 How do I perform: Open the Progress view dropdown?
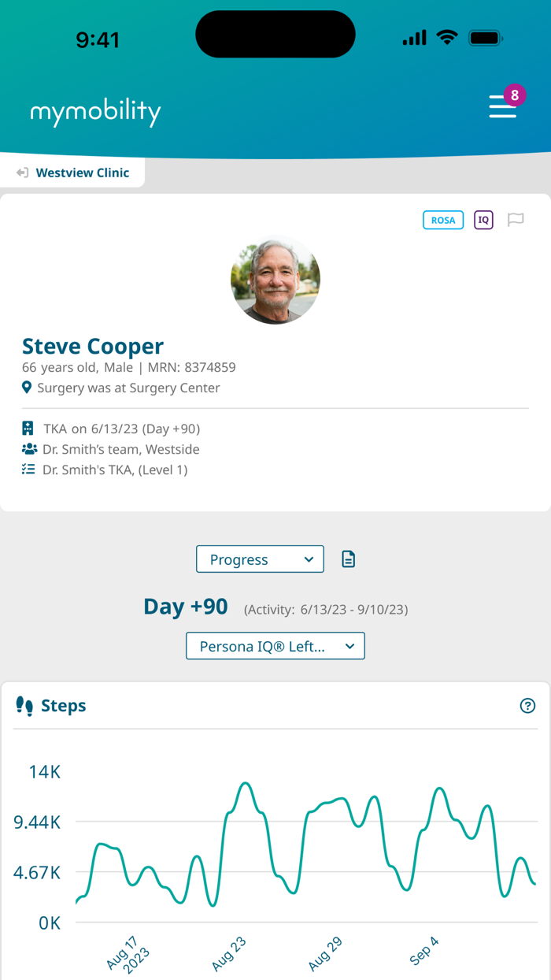[260, 559]
